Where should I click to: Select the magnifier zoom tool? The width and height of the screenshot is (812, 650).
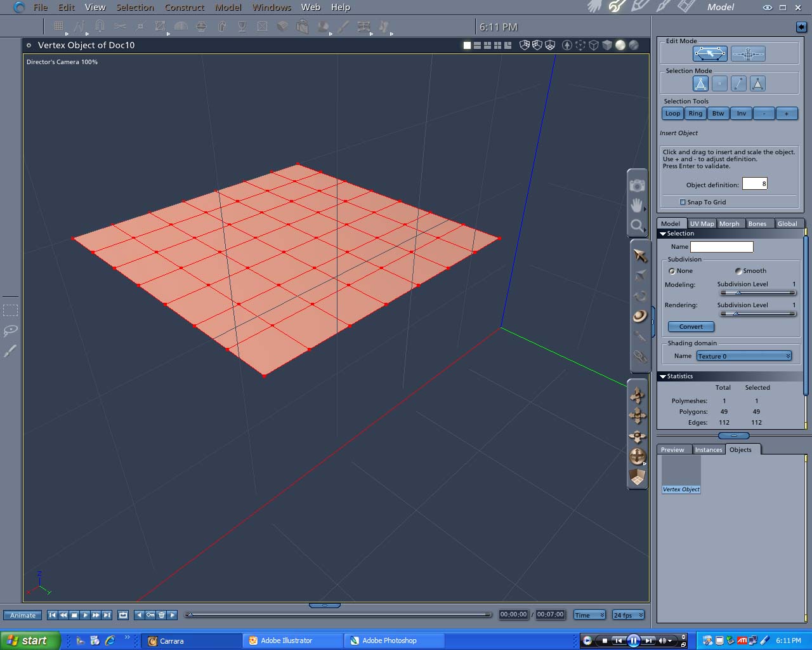pyautogui.click(x=637, y=225)
